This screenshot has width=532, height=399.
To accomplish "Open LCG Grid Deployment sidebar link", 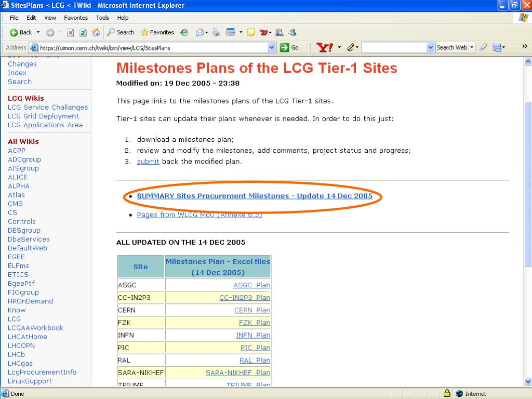I will click(44, 116).
